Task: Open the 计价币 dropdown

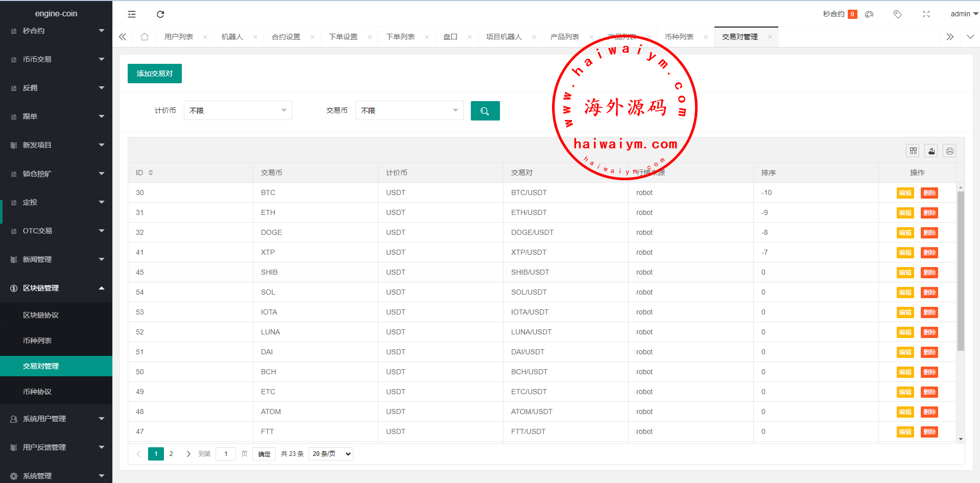Action: [237, 111]
